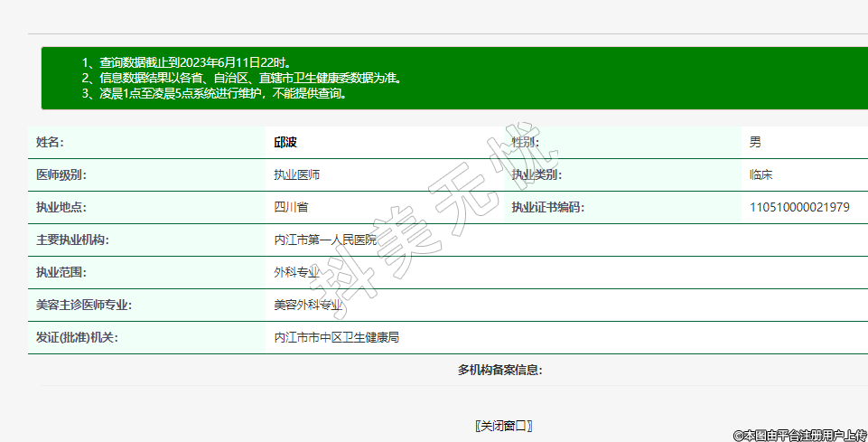Click the 执业地点 label
This screenshot has width=868, height=442.
[61, 208]
